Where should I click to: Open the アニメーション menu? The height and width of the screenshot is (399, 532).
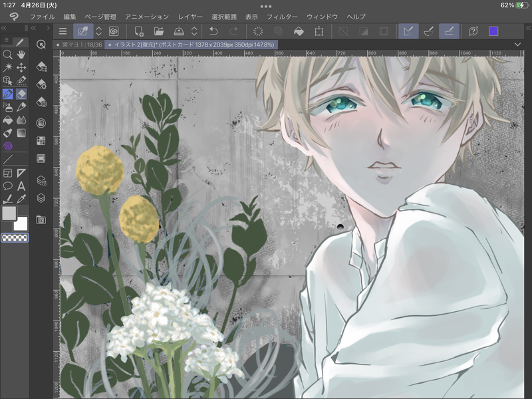146,17
